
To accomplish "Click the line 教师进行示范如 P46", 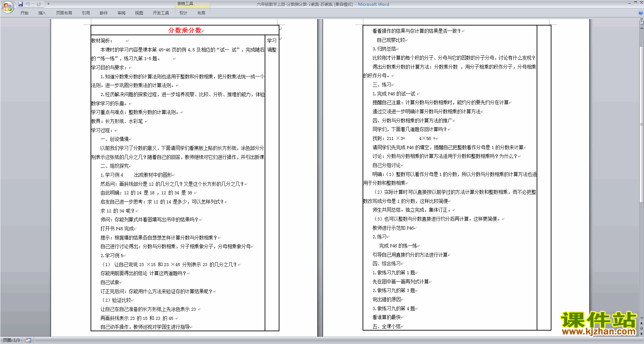I will (393, 228).
